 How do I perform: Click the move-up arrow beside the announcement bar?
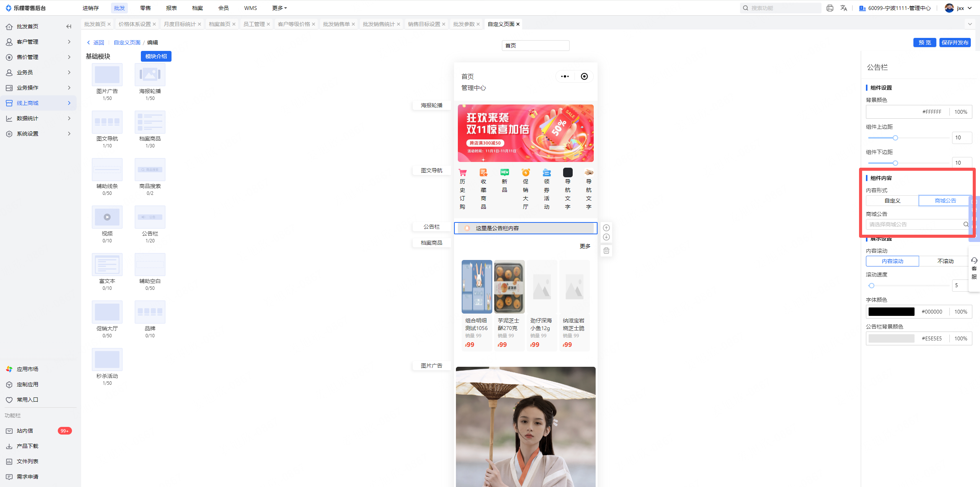(606, 228)
